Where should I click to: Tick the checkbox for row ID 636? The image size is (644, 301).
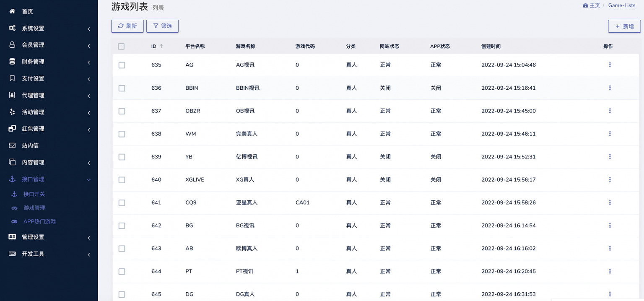(x=122, y=88)
